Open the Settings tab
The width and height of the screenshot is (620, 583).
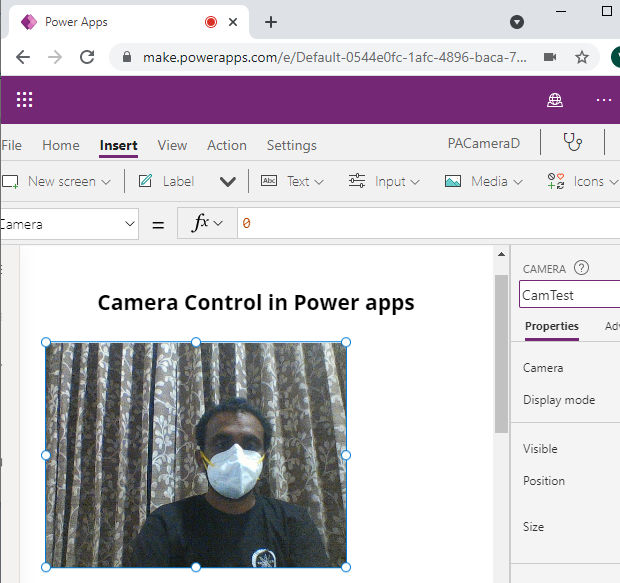pos(292,146)
